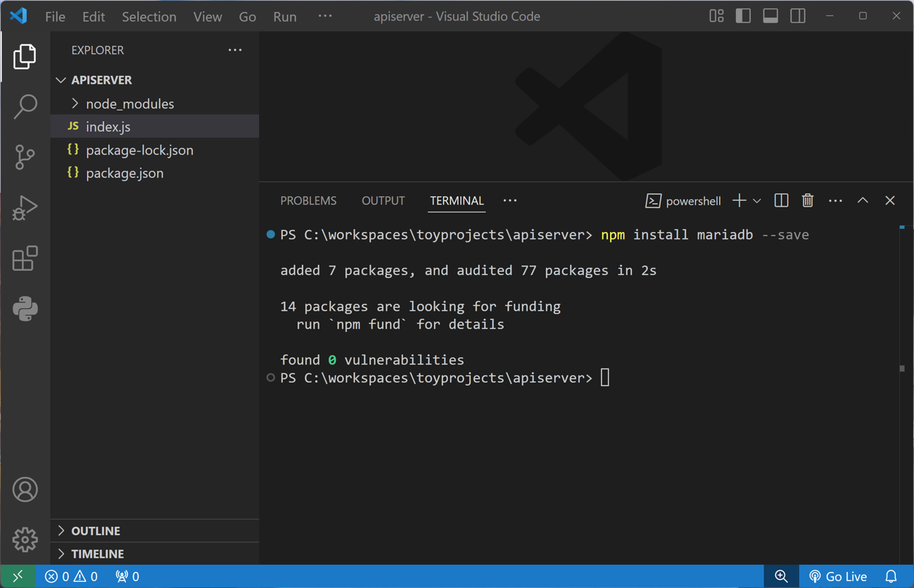Open the Accounts menu
The height and width of the screenshot is (588, 914).
tap(25, 490)
